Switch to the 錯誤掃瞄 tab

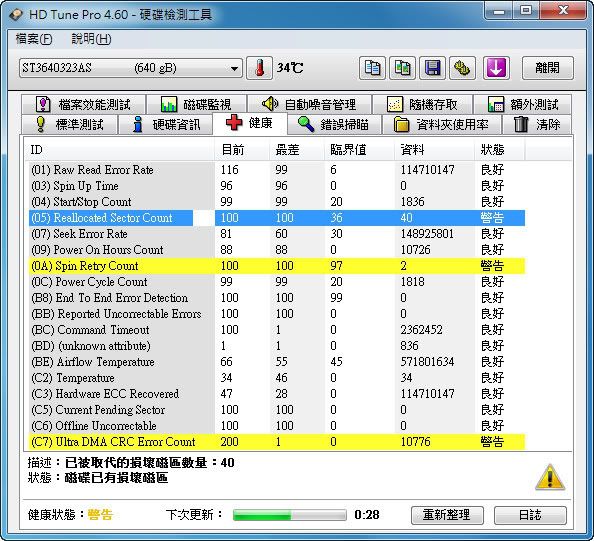[334, 124]
